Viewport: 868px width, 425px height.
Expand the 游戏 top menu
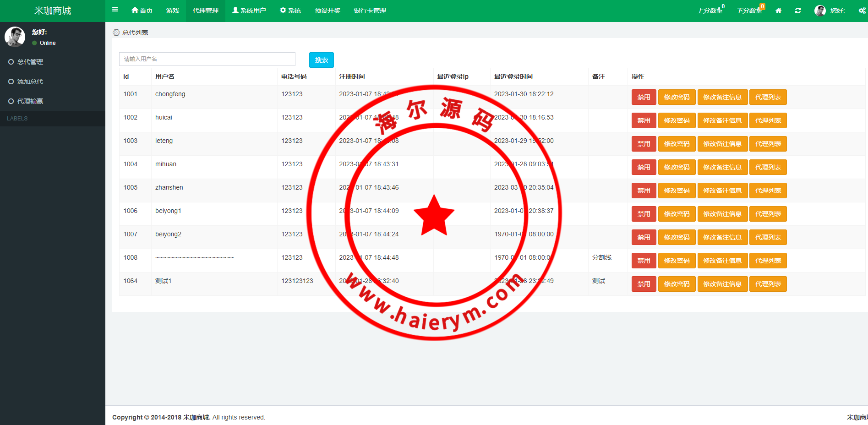(173, 11)
